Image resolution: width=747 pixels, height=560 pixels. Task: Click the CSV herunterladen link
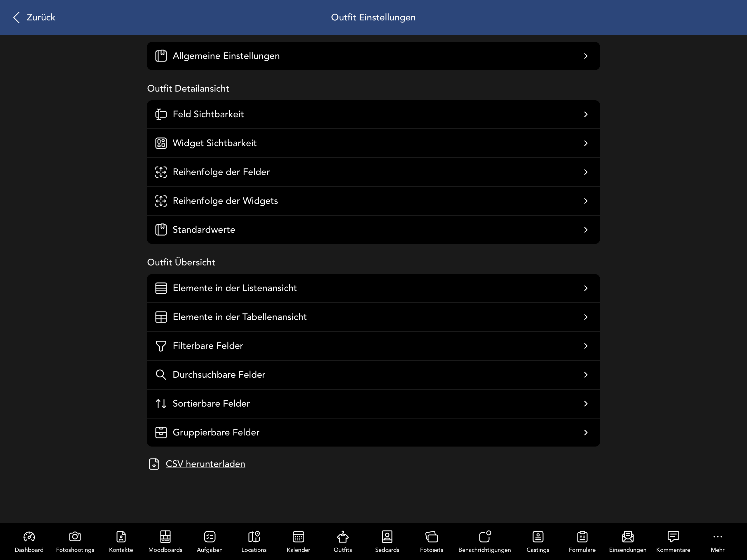(205, 464)
